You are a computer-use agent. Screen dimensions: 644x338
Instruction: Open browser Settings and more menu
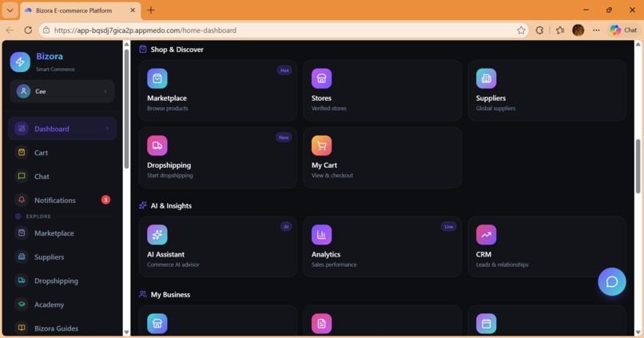pos(596,30)
